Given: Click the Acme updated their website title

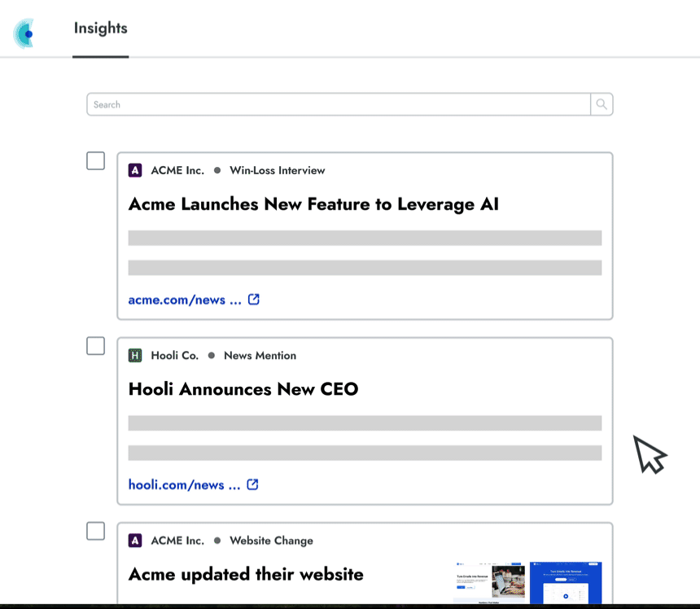Looking at the screenshot, I should (246, 574).
